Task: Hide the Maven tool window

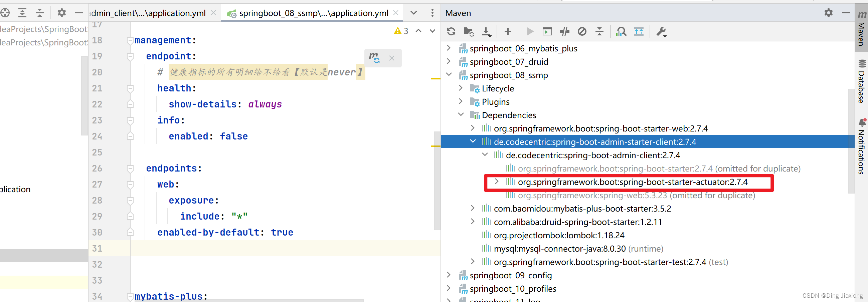Action: [x=846, y=13]
